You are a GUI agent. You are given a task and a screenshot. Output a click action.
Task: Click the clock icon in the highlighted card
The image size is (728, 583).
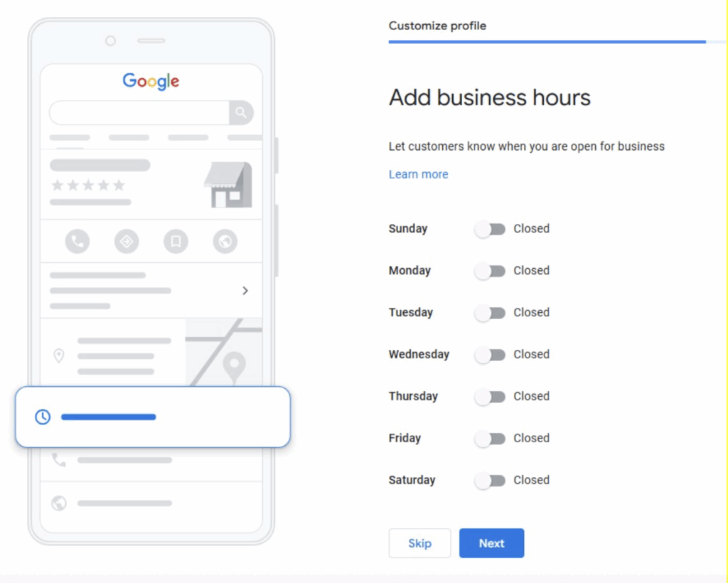click(42, 417)
